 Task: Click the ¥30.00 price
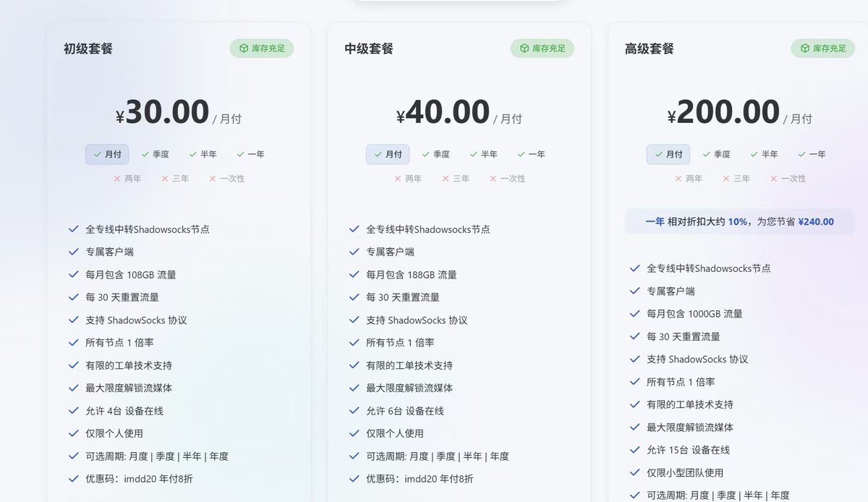click(163, 112)
